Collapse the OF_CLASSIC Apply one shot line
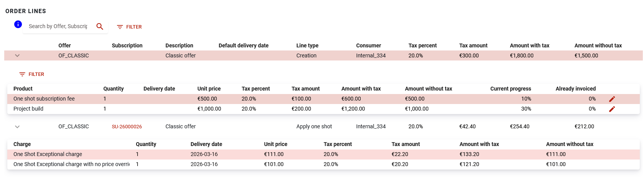The width and height of the screenshot is (644, 178). click(17, 126)
